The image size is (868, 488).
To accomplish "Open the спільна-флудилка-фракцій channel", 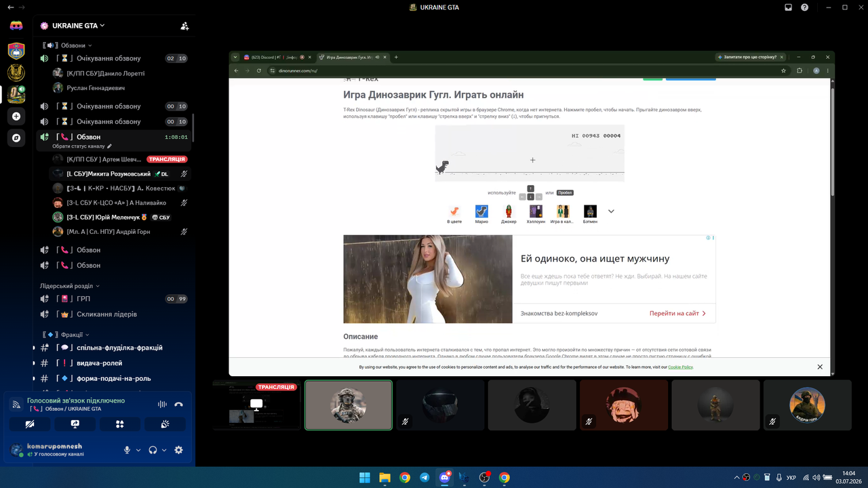I will point(113,348).
